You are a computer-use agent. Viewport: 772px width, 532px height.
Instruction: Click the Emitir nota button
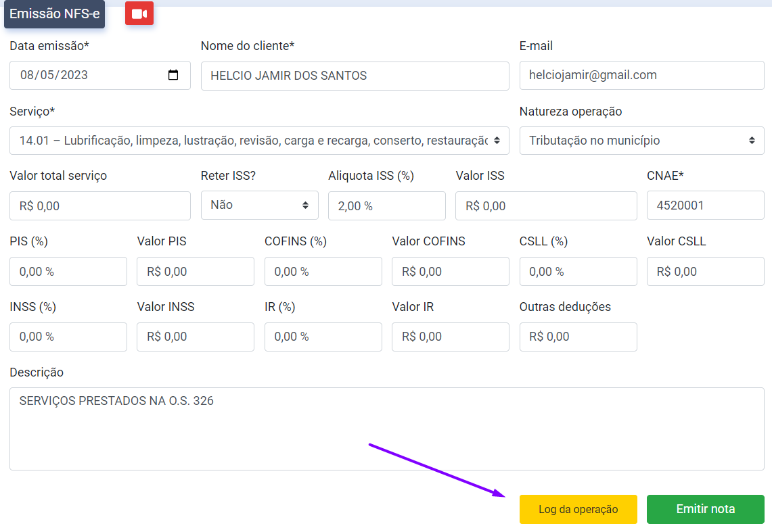(x=705, y=509)
